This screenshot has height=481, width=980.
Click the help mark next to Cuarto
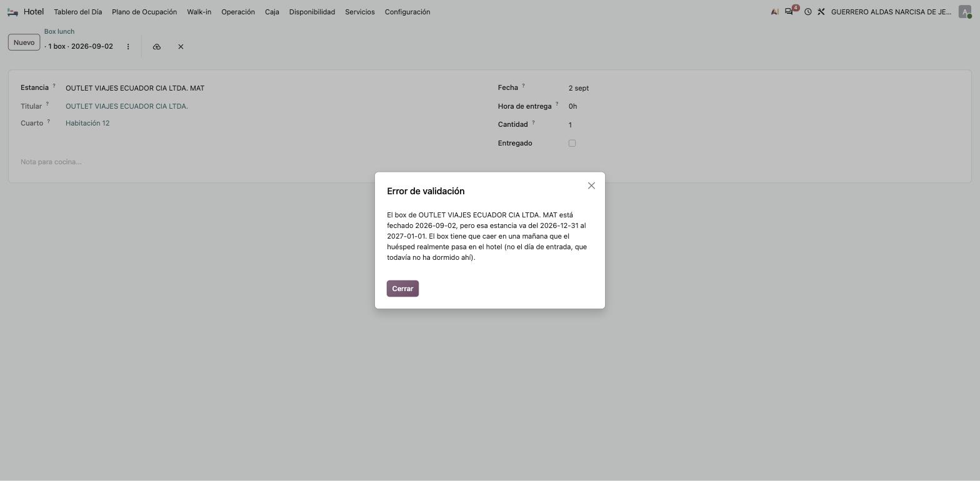(x=48, y=121)
